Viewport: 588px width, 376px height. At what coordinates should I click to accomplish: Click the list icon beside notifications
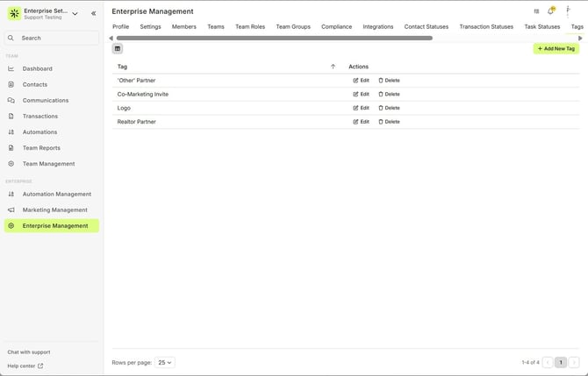tap(536, 11)
